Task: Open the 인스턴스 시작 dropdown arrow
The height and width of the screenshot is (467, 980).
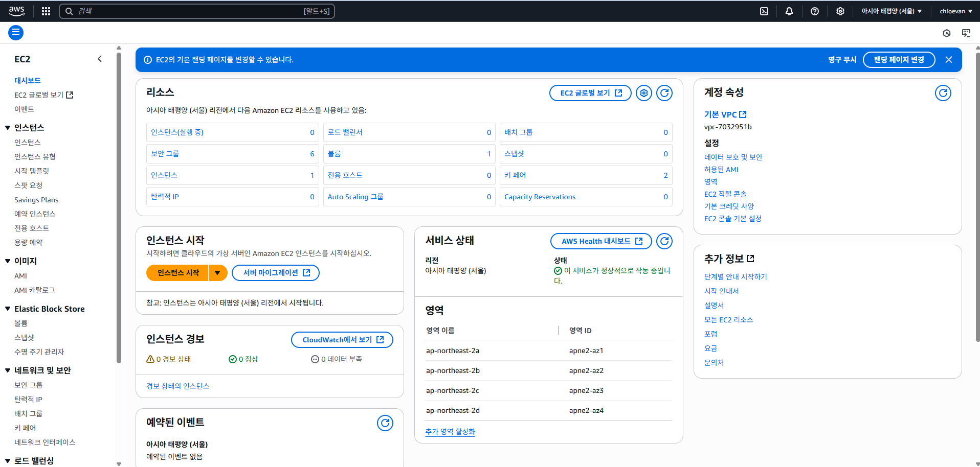Action: 218,273
